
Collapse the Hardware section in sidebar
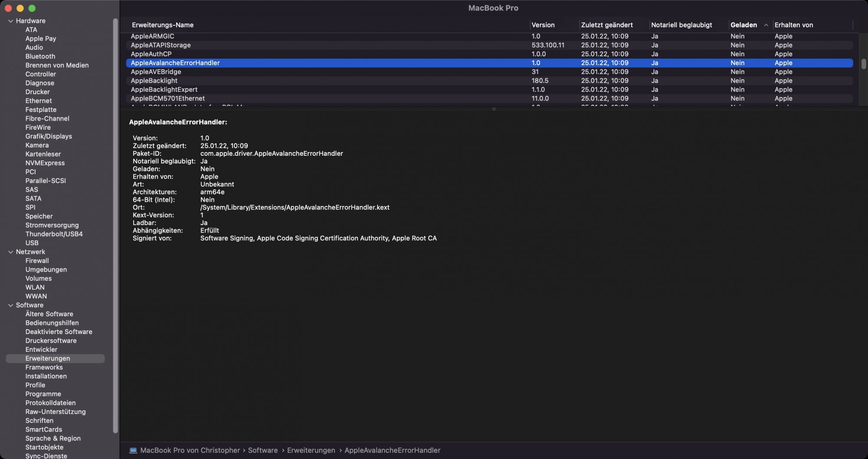click(10, 21)
